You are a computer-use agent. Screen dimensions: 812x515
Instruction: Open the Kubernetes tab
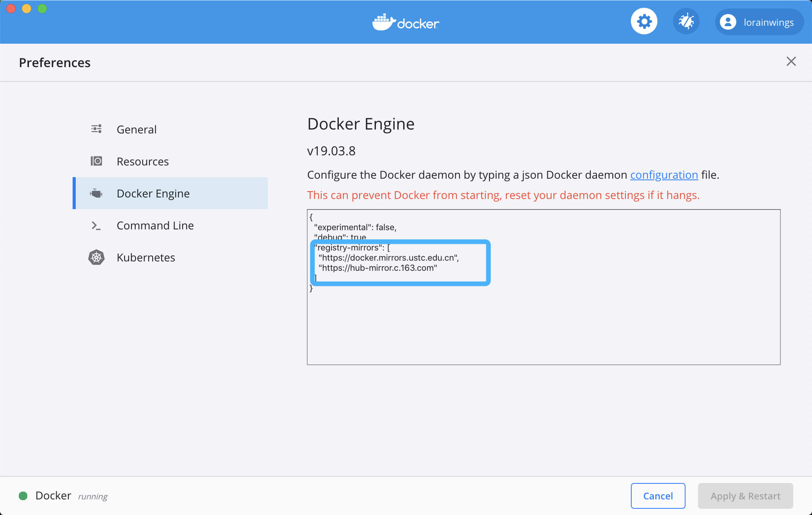(x=170, y=257)
